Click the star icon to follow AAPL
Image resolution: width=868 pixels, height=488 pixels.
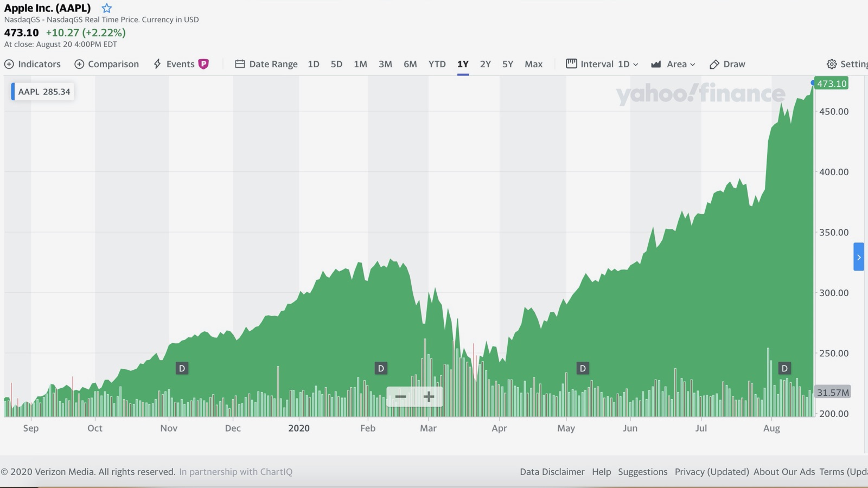[107, 8]
